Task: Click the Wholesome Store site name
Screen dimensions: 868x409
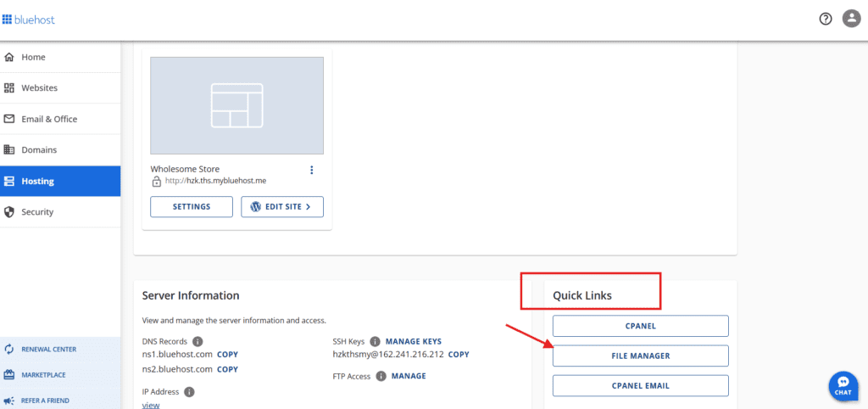Action: point(185,169)
